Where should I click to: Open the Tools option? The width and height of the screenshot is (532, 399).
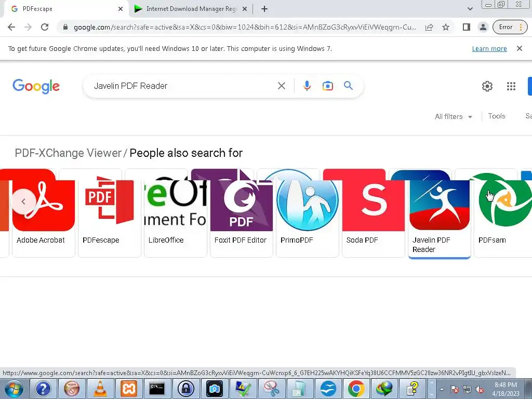click(496, 116)
